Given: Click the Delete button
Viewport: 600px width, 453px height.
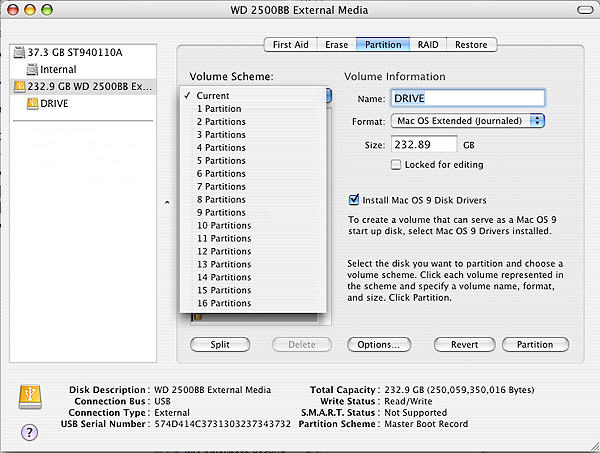Looking at the screenshot, I should 302,345.
